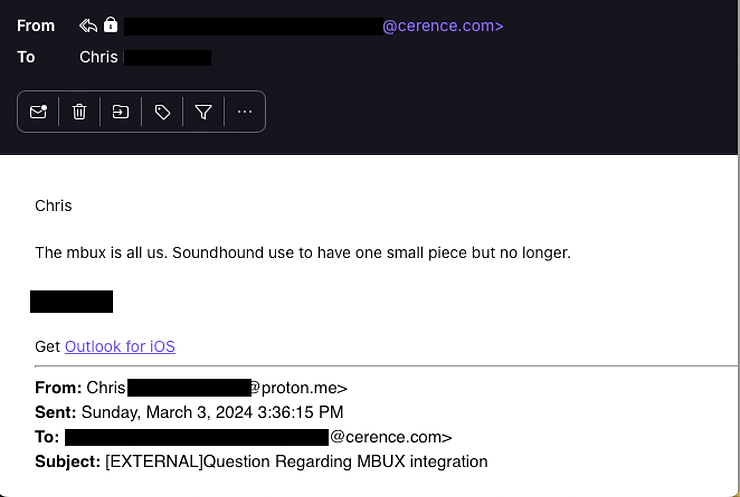
Task: Click the filter funnel icon
Action: [x=203, y=112]
